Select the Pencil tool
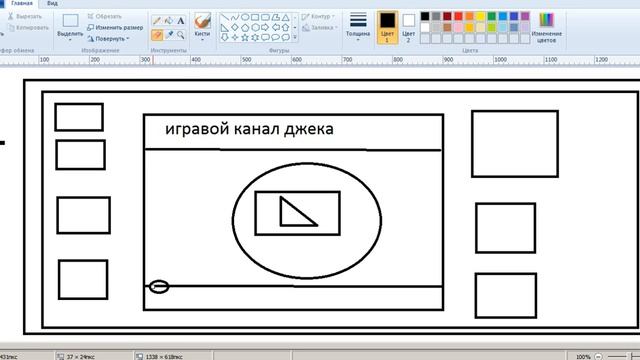The image size is (640, 360). click(x=157, y=20)
